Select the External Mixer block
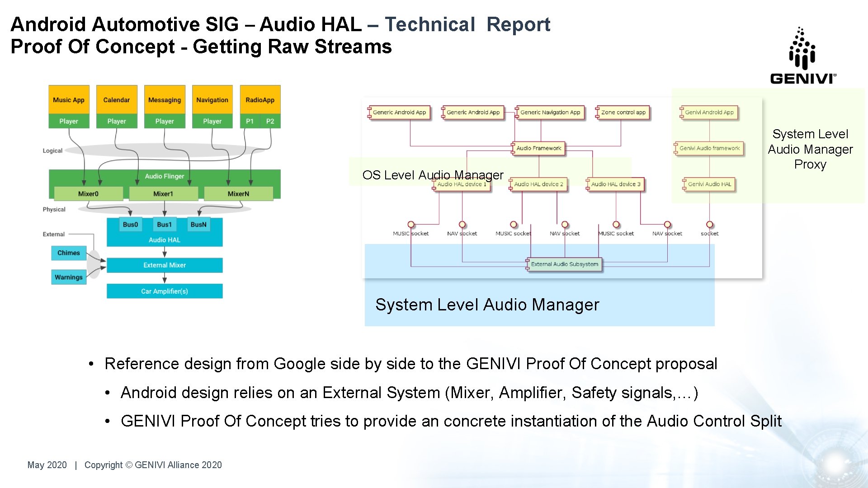The height and width of the screenshot is (488, 868). tap(164, 265)
